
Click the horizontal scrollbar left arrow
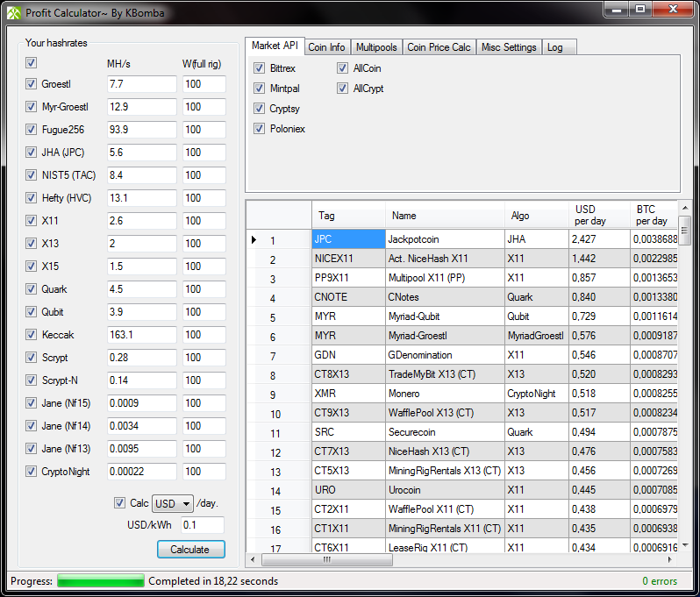click(253, 559)
